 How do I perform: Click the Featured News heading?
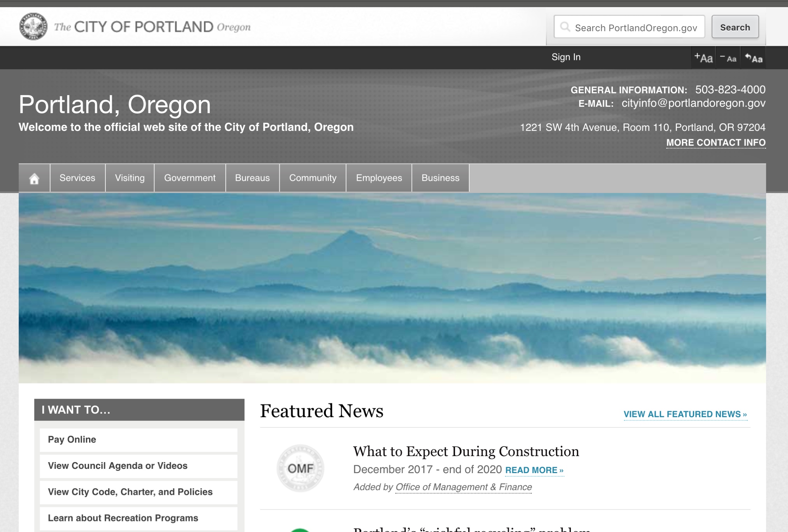[322, 411]
